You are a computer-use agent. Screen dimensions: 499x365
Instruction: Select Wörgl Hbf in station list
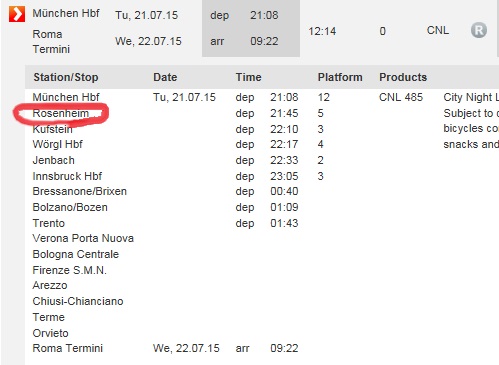point(58,144)
